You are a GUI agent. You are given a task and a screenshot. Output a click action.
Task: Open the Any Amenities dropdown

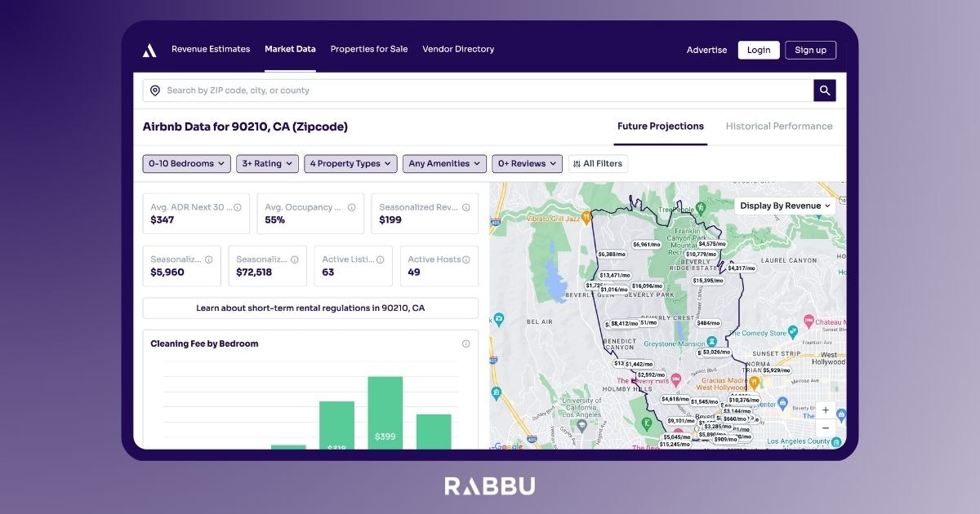[444, 164]
